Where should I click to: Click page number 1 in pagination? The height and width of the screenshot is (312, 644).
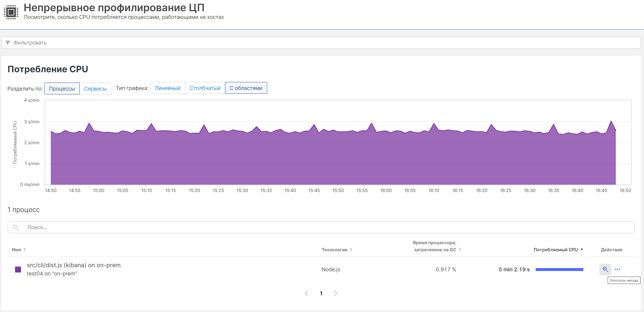(x=321, y=293)
